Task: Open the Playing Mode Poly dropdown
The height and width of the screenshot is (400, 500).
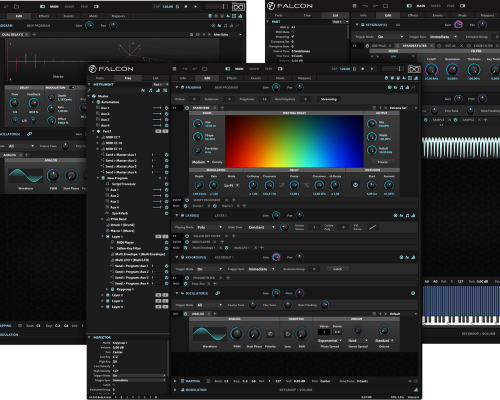Action: [x=209, y=227]
